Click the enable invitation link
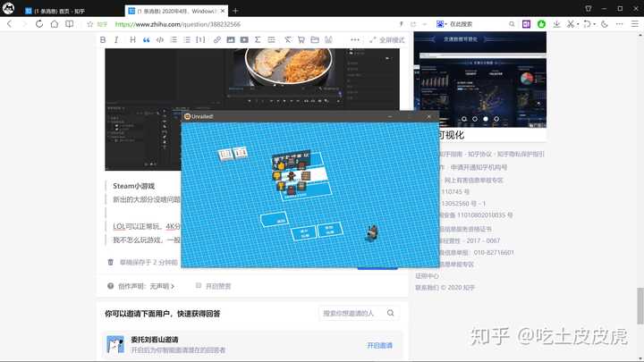 point(380,346)
